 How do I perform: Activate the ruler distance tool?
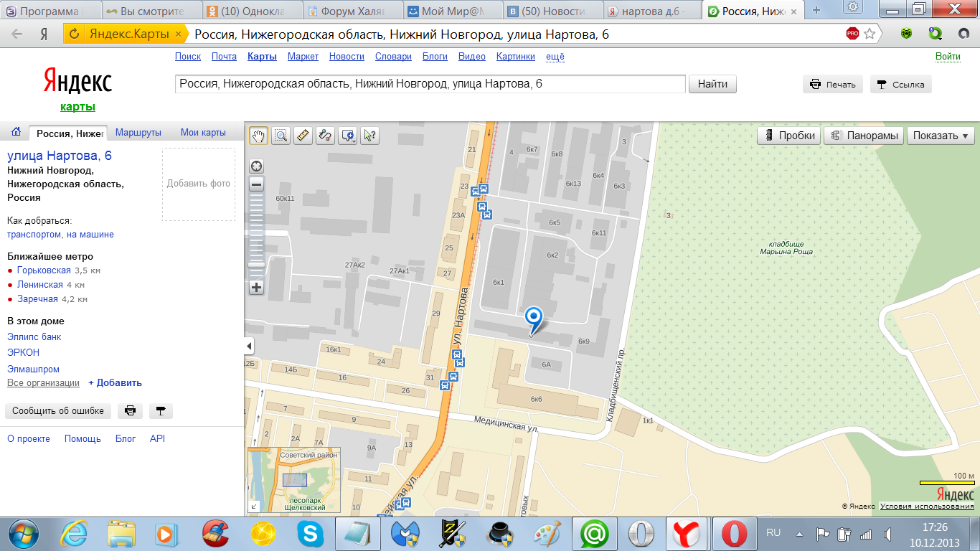[x=303, y=135]
